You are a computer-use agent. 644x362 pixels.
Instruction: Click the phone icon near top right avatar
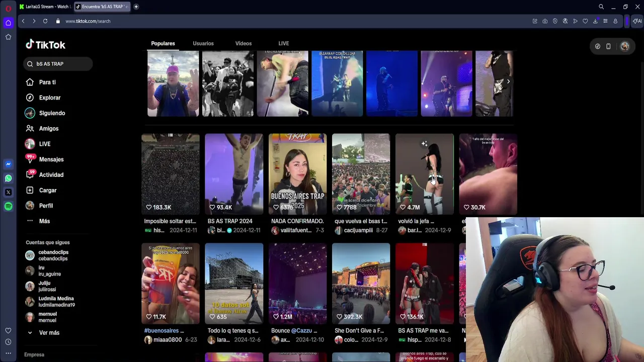[x=608, y=46]
